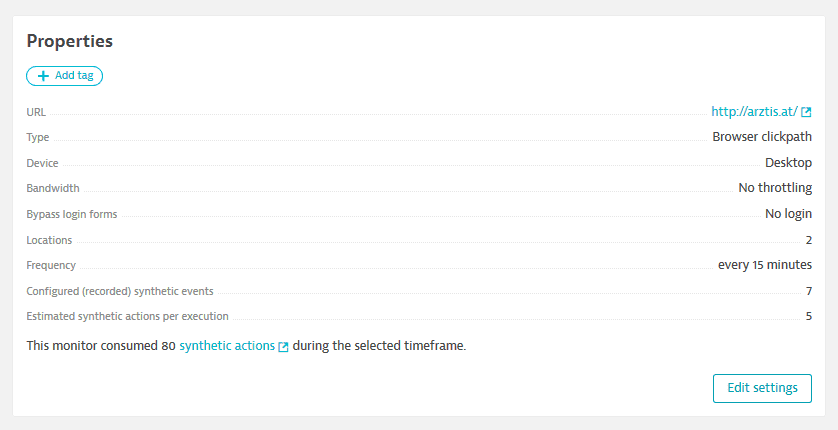Follow the synthetic actions link
The width and height of the screenshot is (838, 430).
pyautogui.click(x=227, y=346)
